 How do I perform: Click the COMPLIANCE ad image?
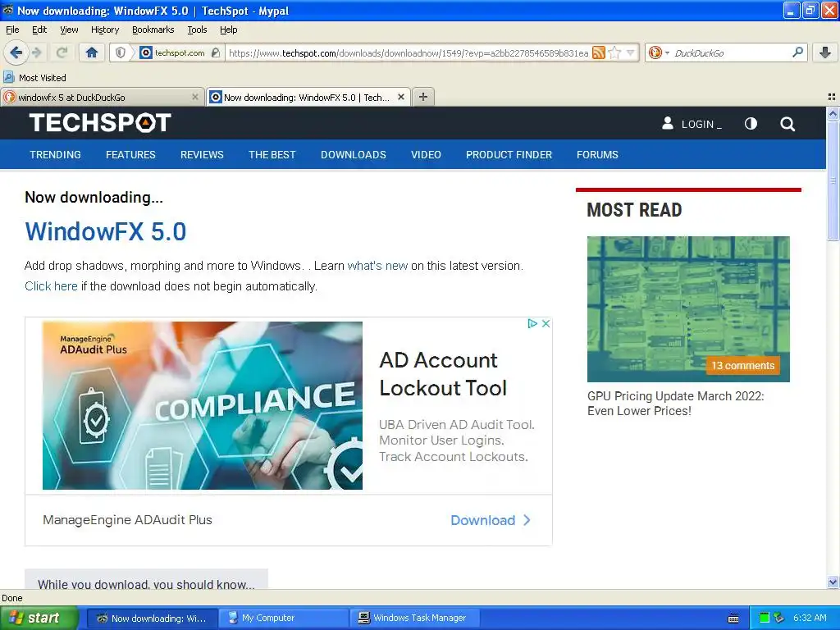pyautogui.click(x=203, y=405)
